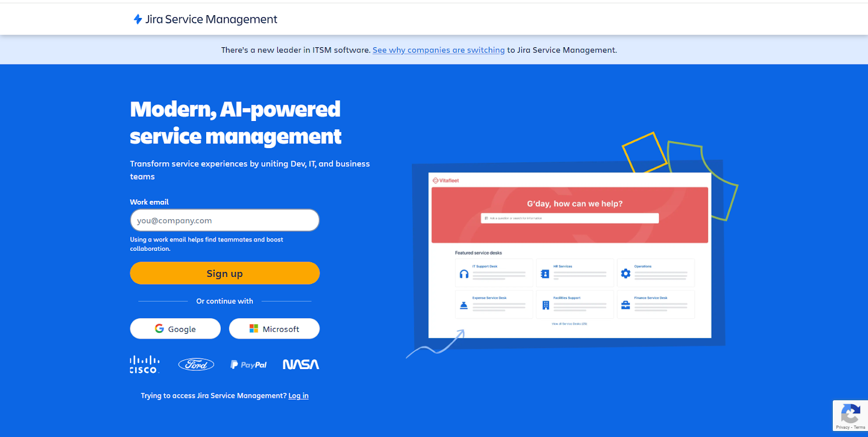Open 'See why companies are switching' link
Viewport: 868px width, 437px height.
[438, 50]
